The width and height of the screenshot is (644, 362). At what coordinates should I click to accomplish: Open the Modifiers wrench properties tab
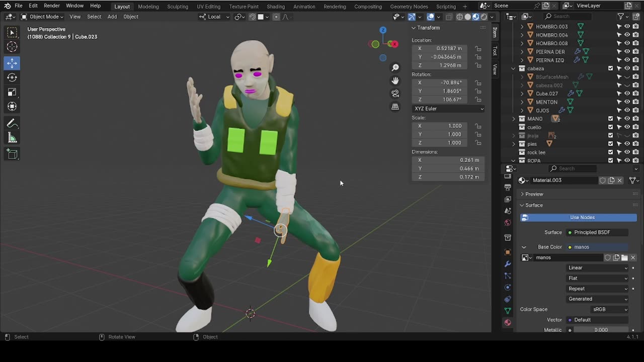click(x=508, y=264)
